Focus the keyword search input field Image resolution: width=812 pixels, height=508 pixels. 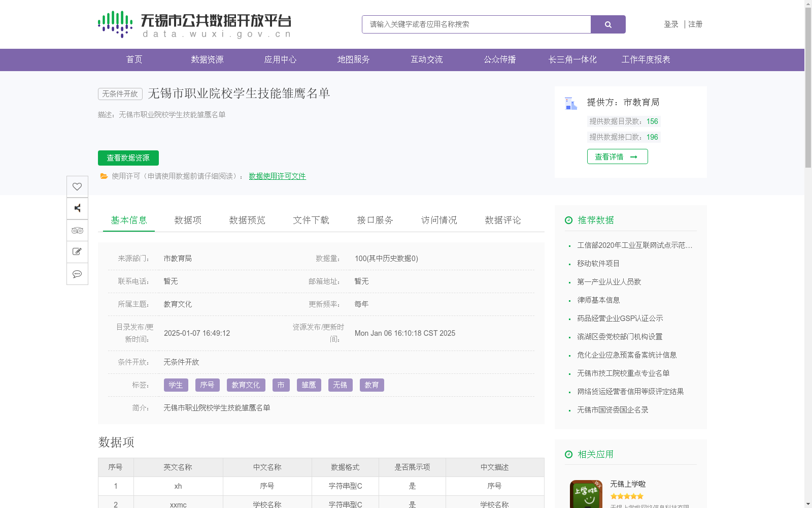476,24
